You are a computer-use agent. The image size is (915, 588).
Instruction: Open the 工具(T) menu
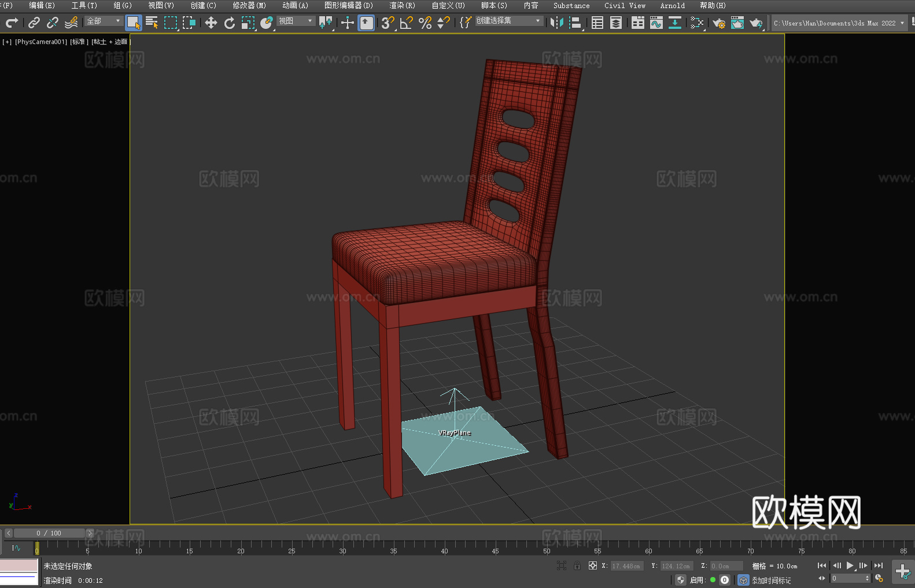84,5
